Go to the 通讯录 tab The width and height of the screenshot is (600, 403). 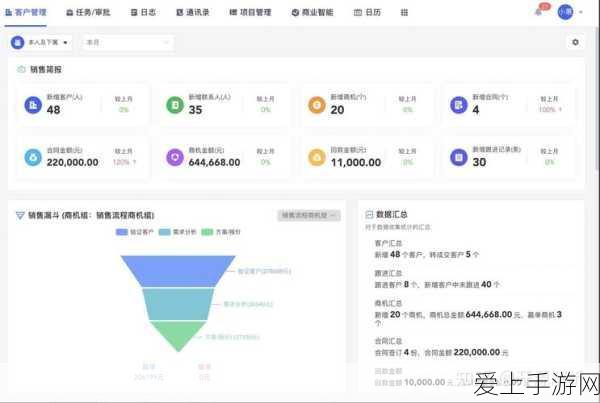pyautogui.click(x=192, y=12)
